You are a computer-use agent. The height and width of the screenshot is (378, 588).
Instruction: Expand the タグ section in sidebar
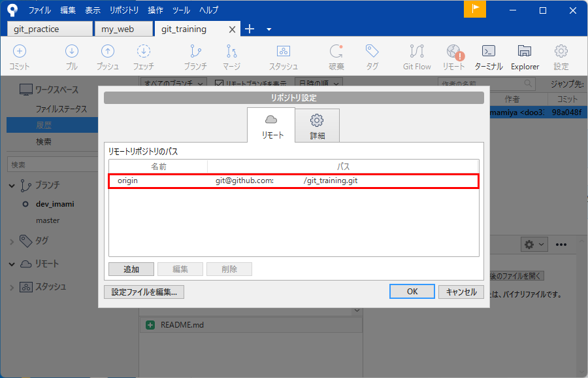pos(12,241)
